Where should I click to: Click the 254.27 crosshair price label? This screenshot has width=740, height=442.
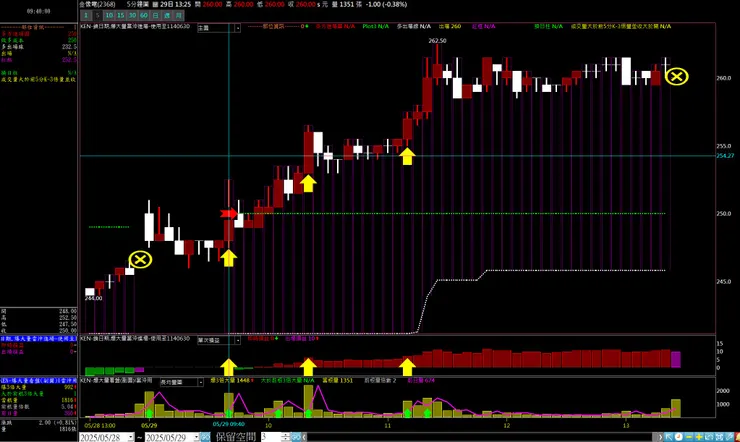(x=725, y=156)
